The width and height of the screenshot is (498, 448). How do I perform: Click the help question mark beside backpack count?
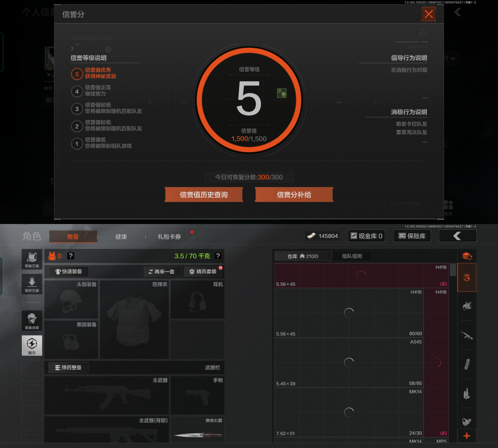[71, 256]
